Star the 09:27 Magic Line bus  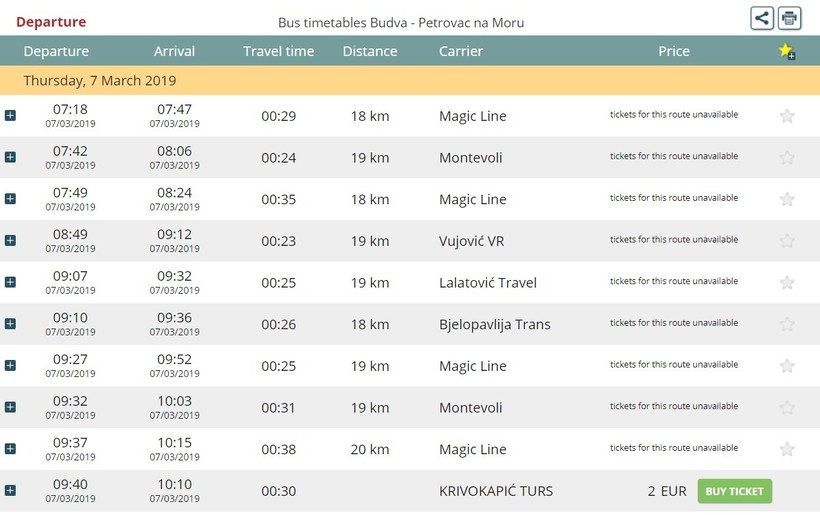(x=787, y=366)
